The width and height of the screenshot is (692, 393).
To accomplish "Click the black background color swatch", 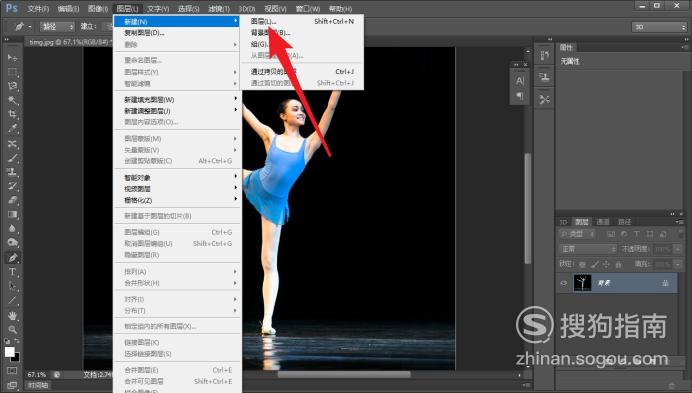I will point(17,358).
